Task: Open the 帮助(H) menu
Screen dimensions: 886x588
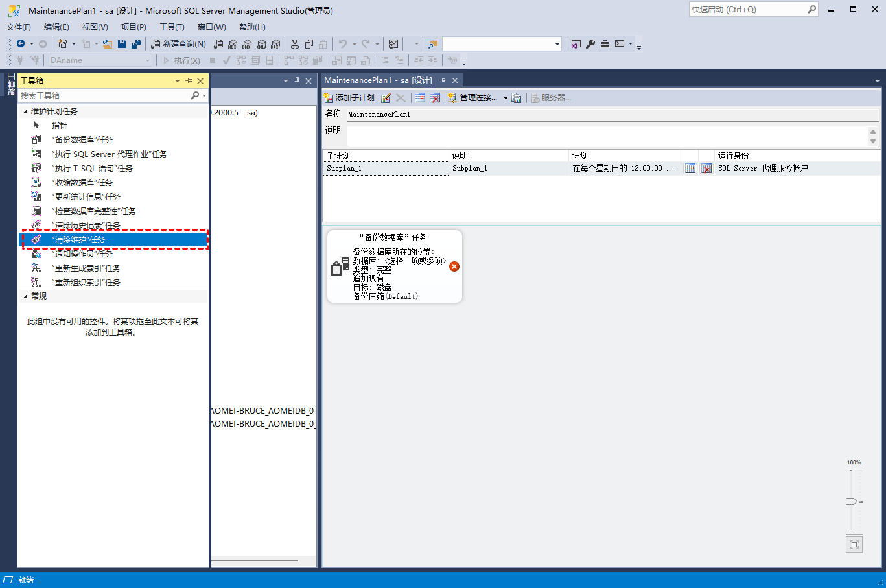Action: [252, 27]
